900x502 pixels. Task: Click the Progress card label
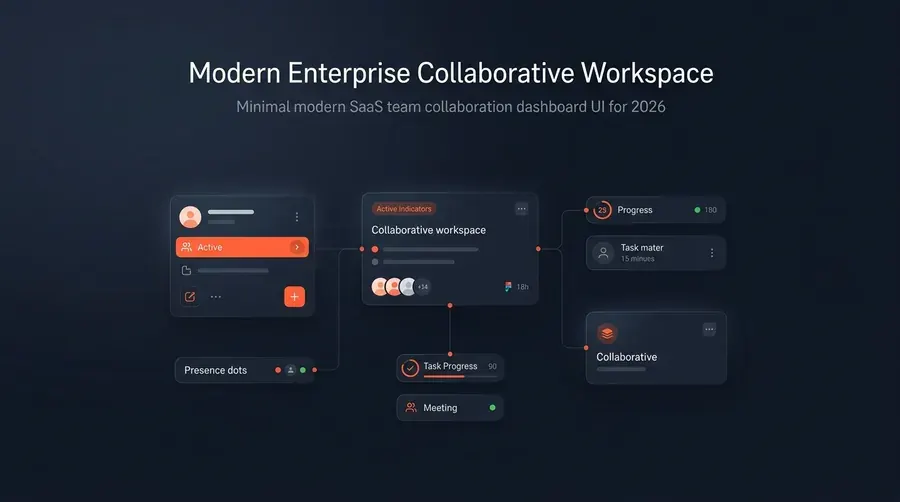tap(635, 210)
